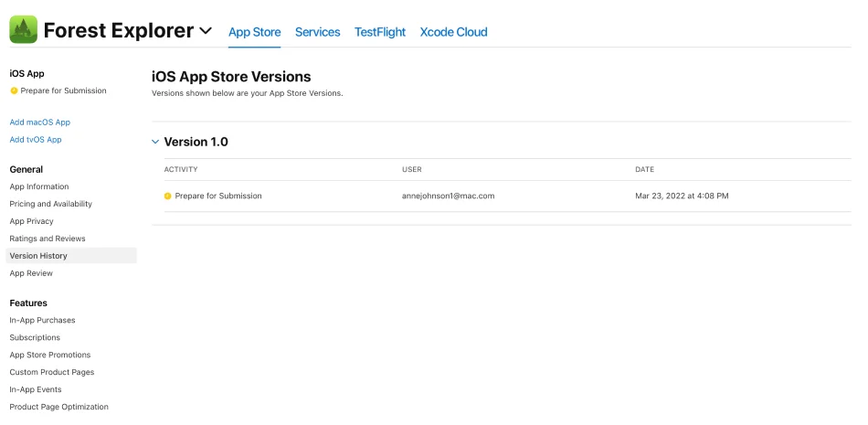Viewport: 868px width, 425px height.
Task: Go to App Privacy
Action: tap(32, 221)
